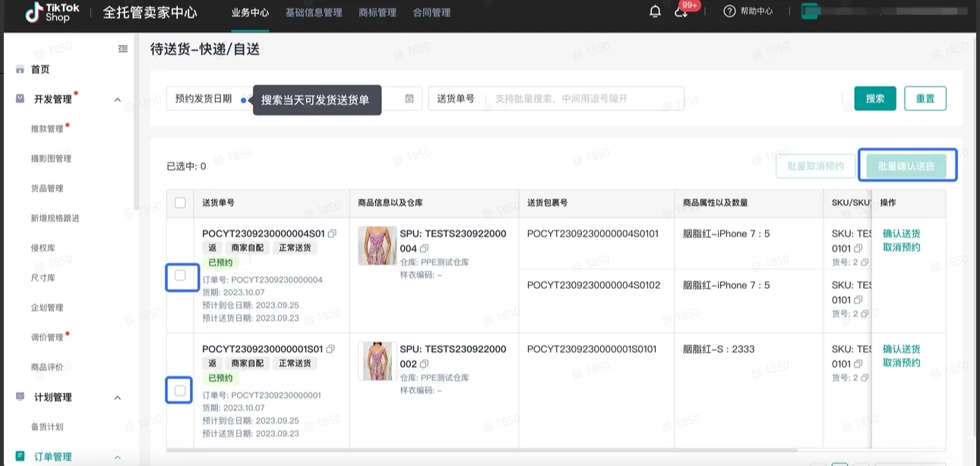Collapse the 开发管理 sidebar group
Image resolution: width=980 pixels, height=466 pixels.
[x=118, y=100]
